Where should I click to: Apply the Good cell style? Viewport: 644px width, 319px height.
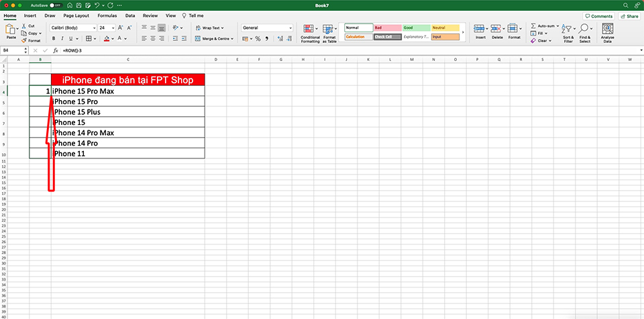pos(417,28)
